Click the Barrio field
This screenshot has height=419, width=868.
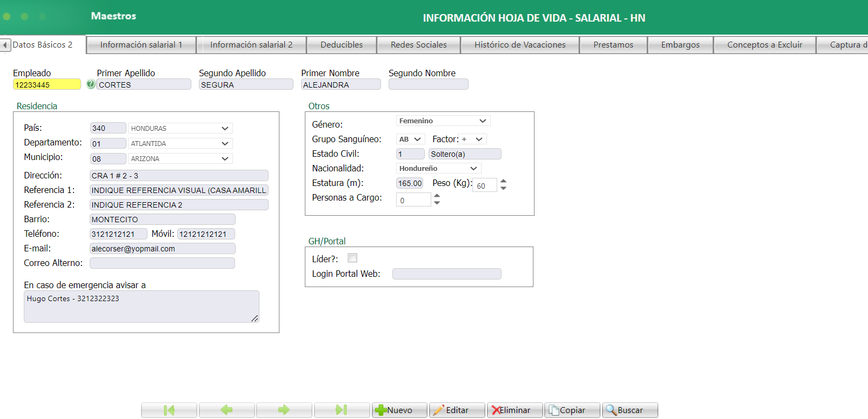163,219
